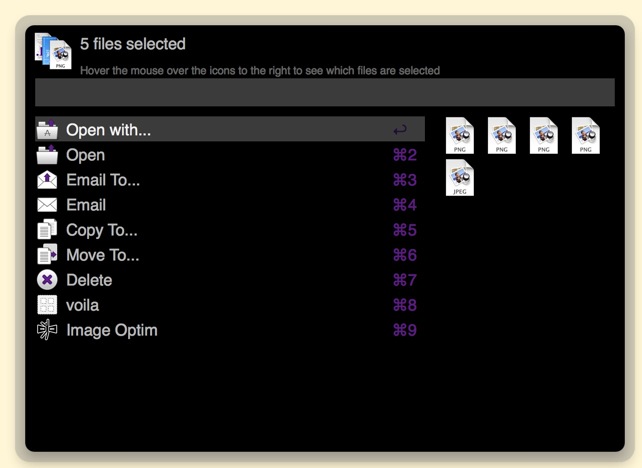Click the "5 files selected" heading
This screenshot has width=642, height=468.
tap(133, 44)
